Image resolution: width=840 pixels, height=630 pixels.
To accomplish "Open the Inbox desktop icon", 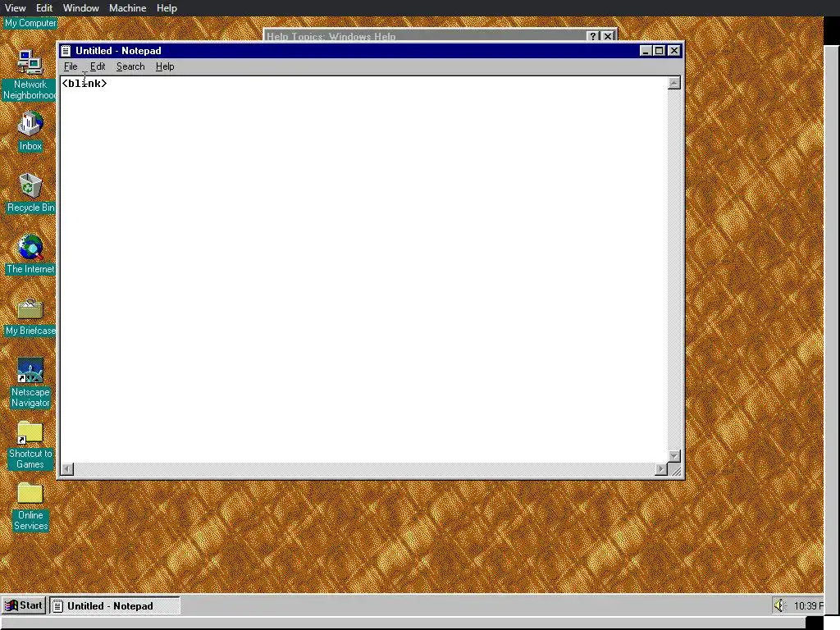I will (30, 131).
